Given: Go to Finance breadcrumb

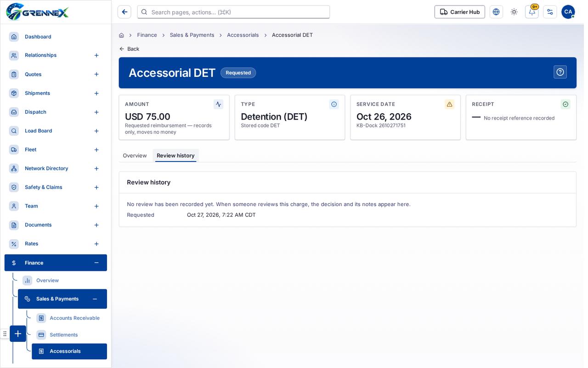Looking at the screenshot, I should click(x=147, y=35).
